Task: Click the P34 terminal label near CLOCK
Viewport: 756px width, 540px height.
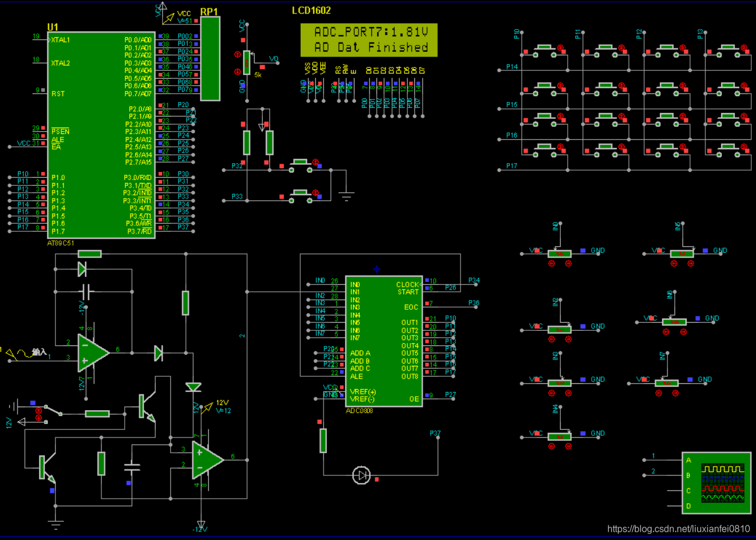Action: [x=474, y=280]
